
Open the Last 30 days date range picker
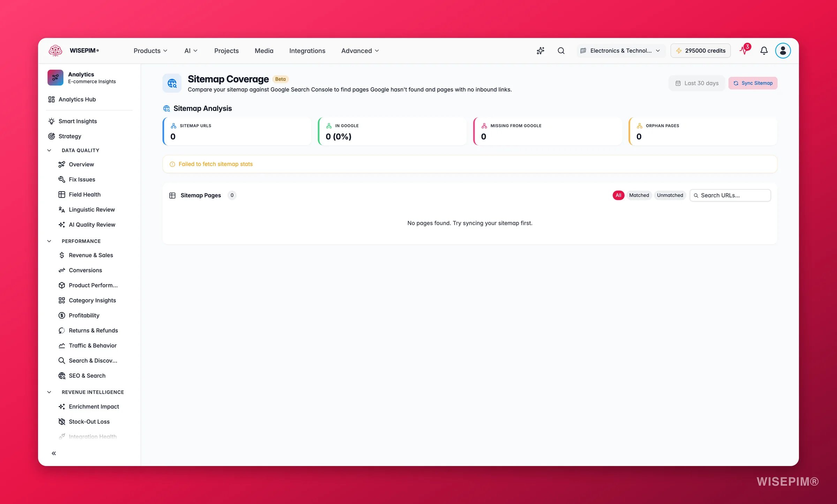(697, 83)
